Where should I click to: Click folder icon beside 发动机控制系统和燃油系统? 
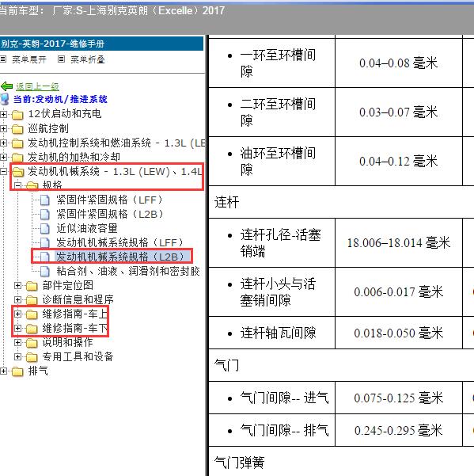point(17,143)
